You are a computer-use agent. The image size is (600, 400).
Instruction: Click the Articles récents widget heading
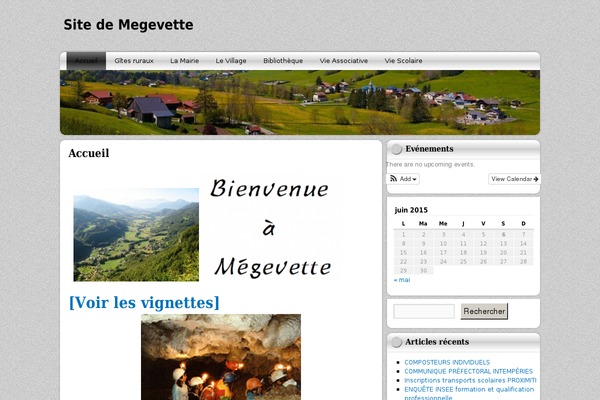pyautogui.click(x=437, y=342)
